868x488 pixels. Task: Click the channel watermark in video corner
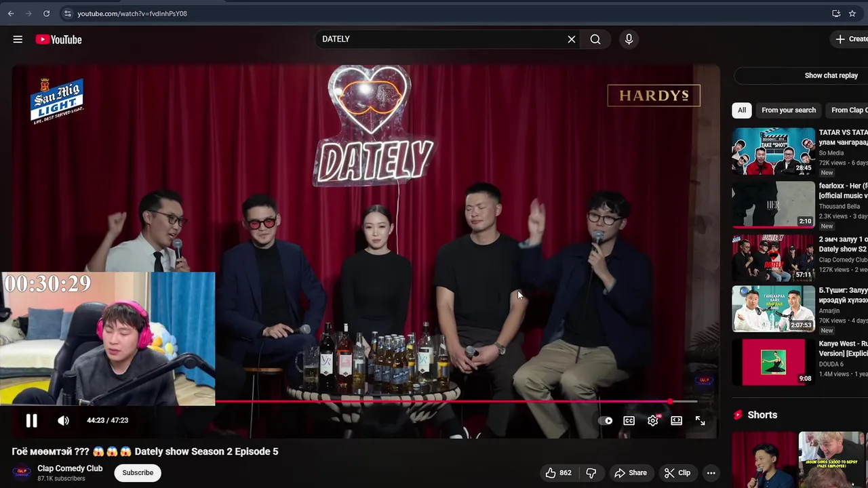tap(705, 380)
